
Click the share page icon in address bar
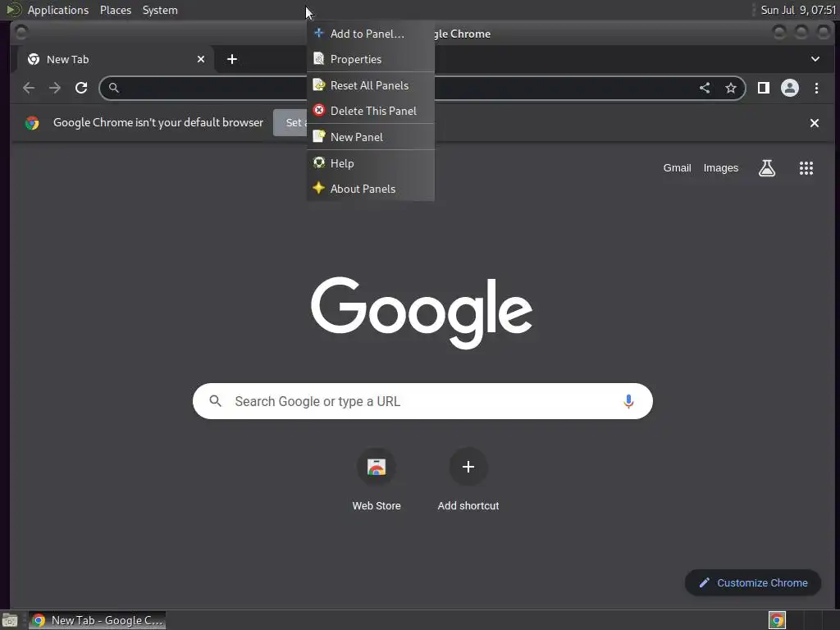(705, 88)
